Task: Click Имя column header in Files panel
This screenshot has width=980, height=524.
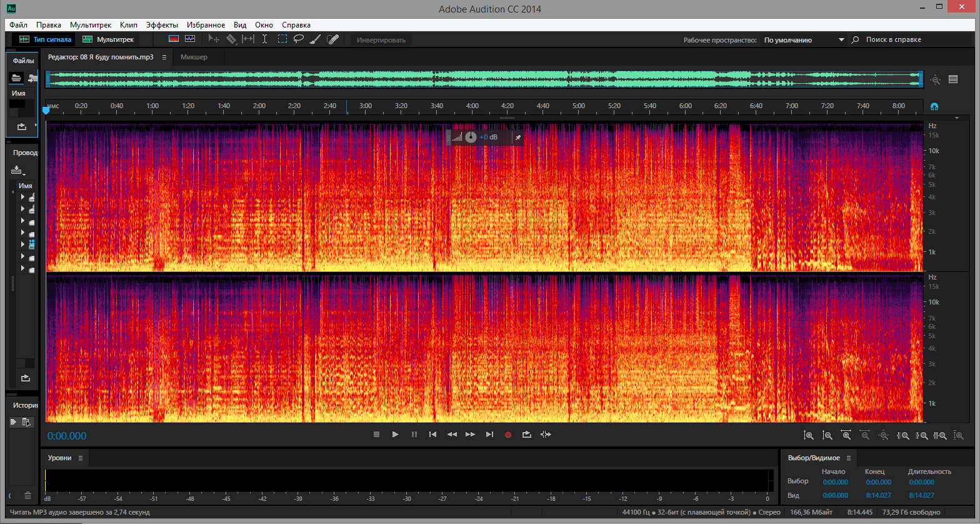Action: 19,93
